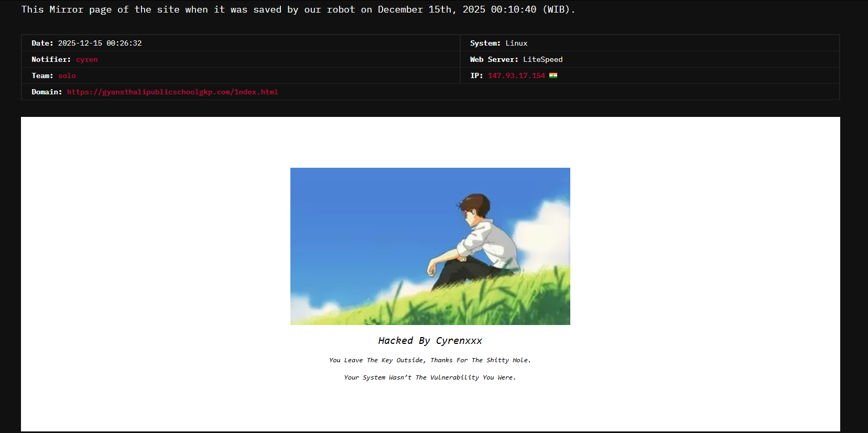The image size is (868, 433).
Task: Click the 'Domain:' label
Action: click(47, 92)
